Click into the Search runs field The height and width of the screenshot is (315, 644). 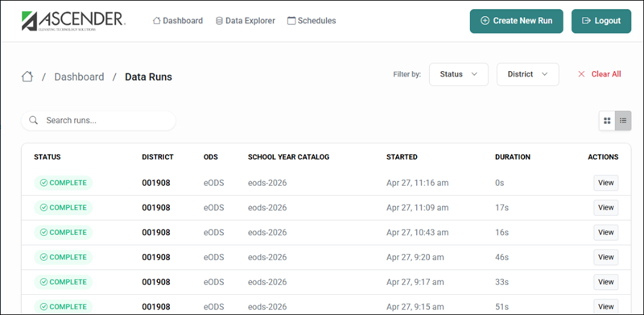click(x=98, y=121)
